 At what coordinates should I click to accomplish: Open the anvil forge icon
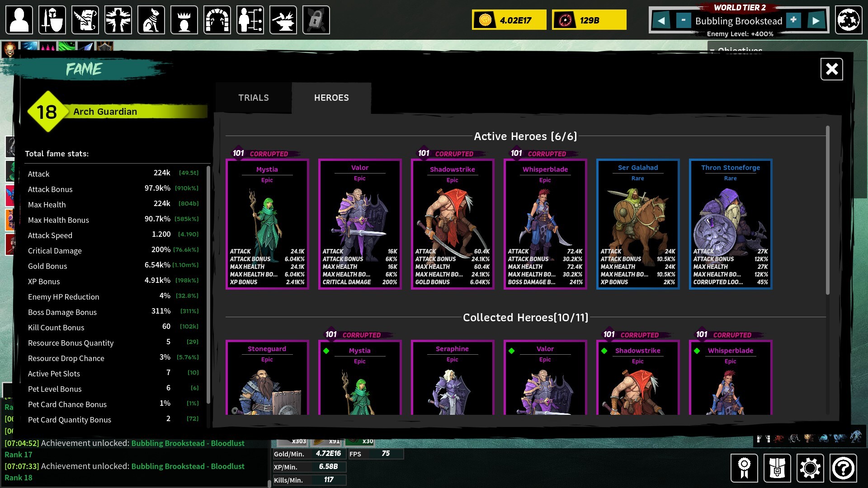283,20
